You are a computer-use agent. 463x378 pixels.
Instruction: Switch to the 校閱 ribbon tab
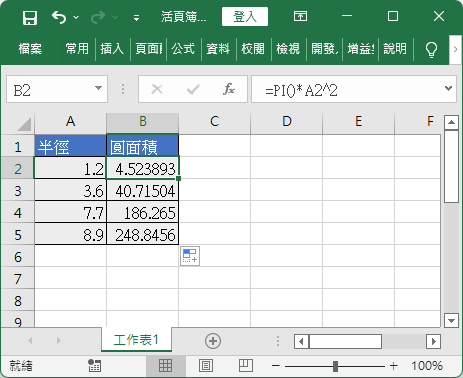253,49
